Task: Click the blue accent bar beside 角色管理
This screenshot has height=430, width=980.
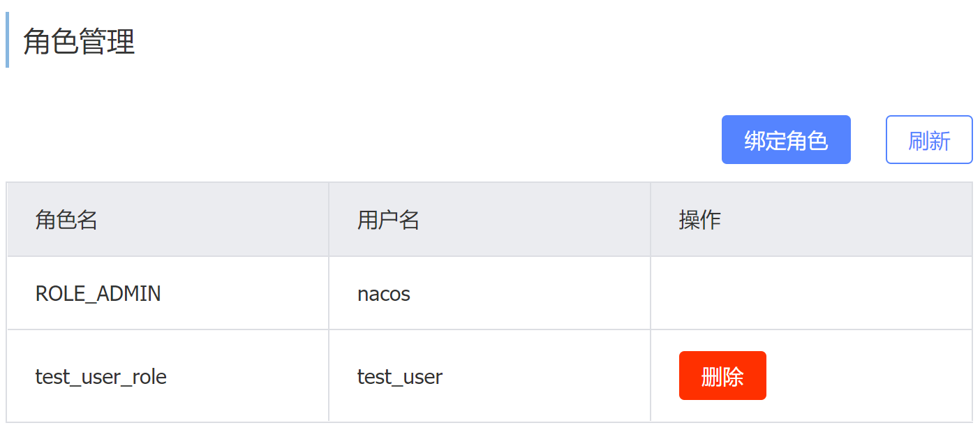Action: [8, 42]
